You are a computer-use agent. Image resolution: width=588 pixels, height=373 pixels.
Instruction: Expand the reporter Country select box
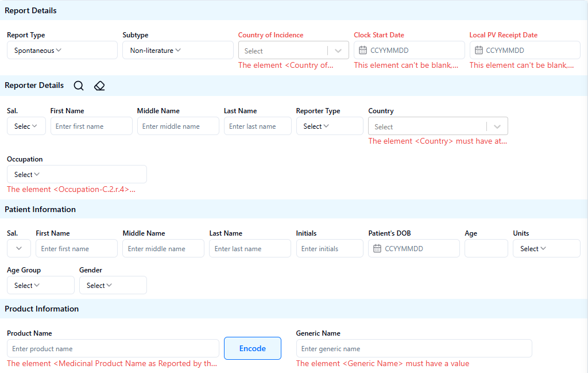[438, 126]
